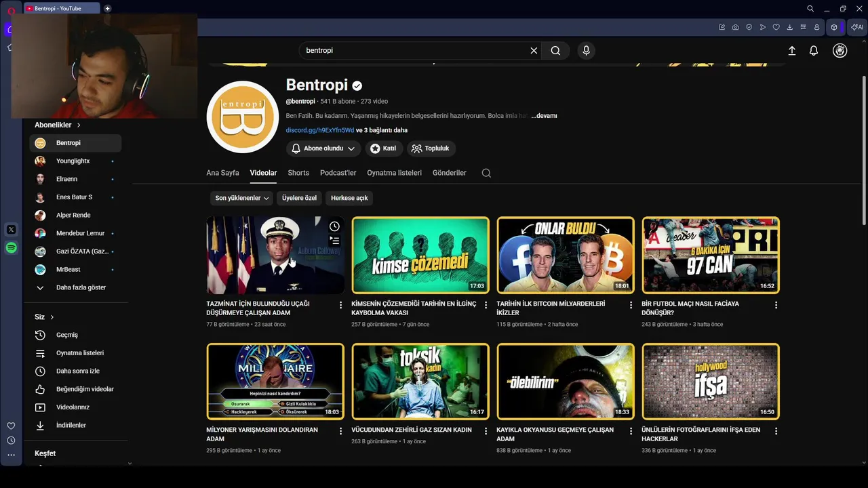Expand Siz section chevron

tap(52, 317)
